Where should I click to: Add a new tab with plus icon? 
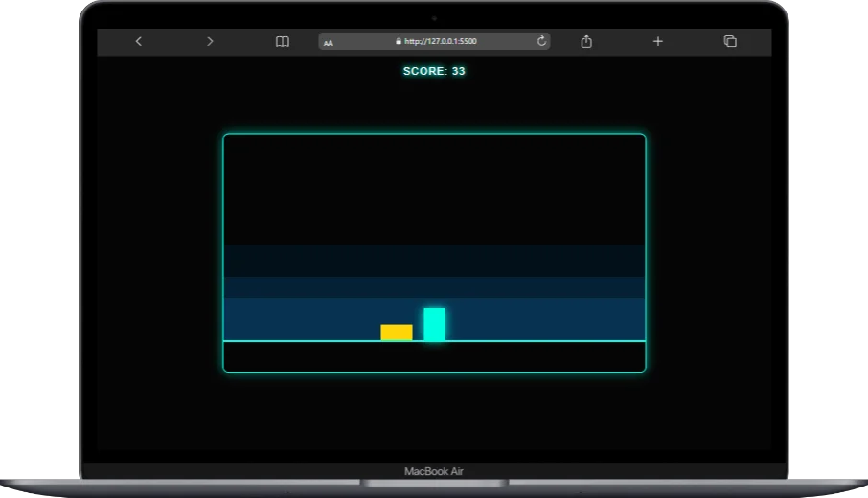658,41
